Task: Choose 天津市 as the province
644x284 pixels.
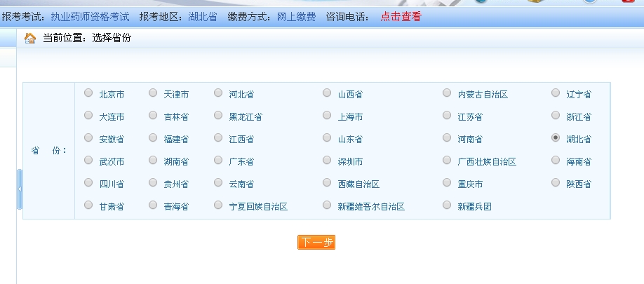Action: [x=153, y=93]
